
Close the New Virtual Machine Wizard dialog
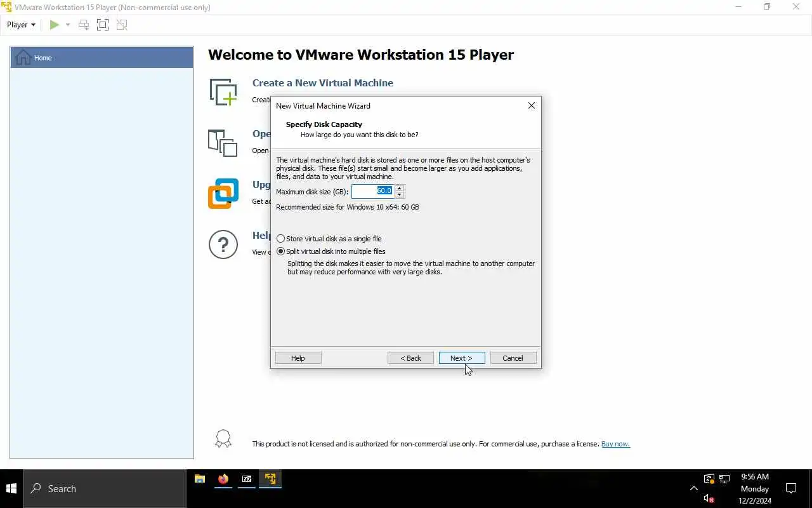pos(532,105)
